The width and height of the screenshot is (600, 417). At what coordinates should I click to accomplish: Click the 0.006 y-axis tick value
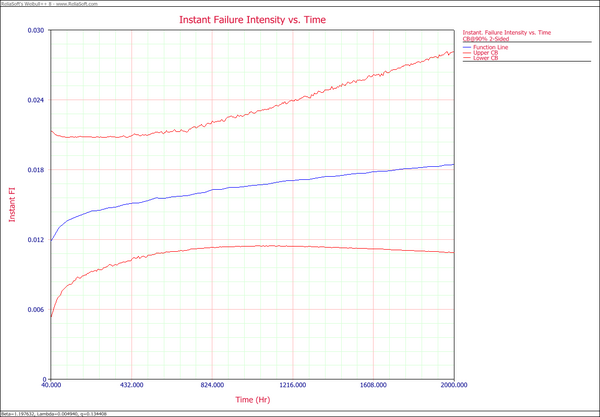click(x=37, y=310)
